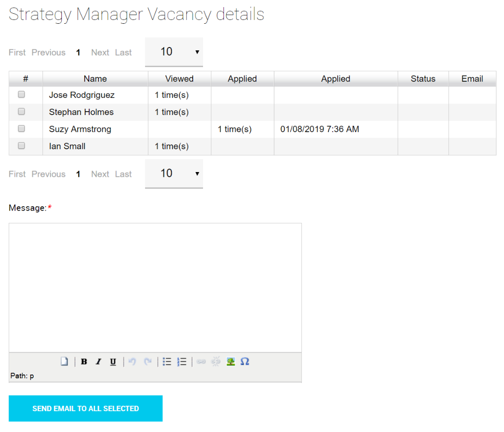Go to page 1 in bottom pagination
Screen dimensions: 504x432
[x=78, y=174]
